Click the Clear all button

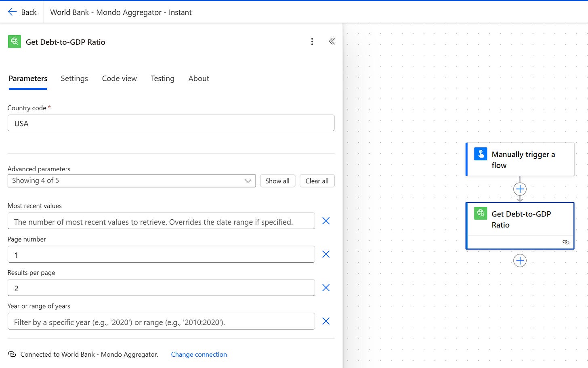[317, 181]
